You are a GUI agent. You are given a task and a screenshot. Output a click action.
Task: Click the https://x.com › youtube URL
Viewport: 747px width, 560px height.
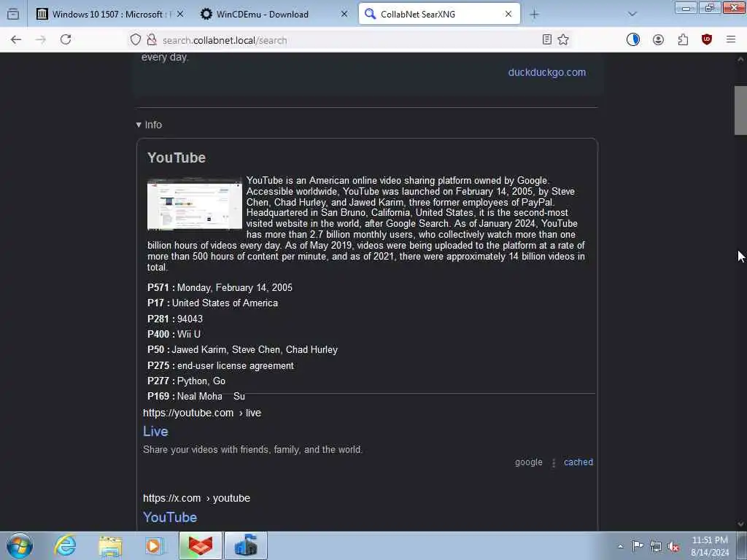pyautogui.click(x=196, y=498)
